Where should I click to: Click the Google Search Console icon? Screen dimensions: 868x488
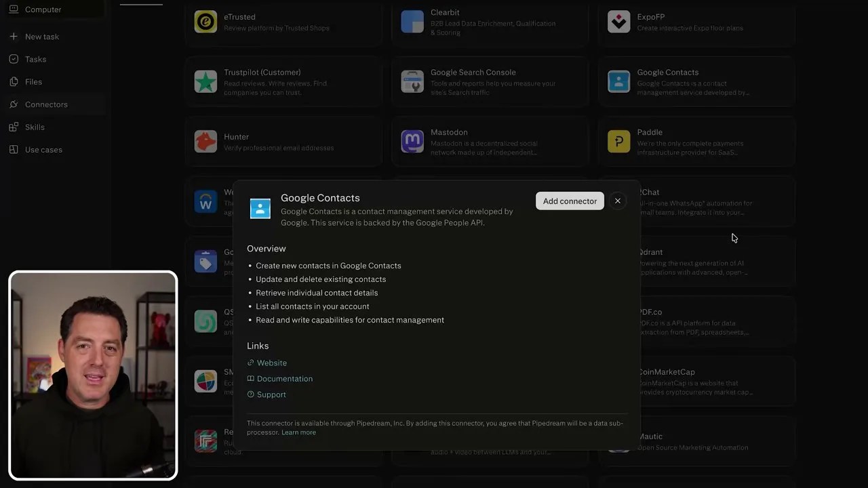point(412,81)
